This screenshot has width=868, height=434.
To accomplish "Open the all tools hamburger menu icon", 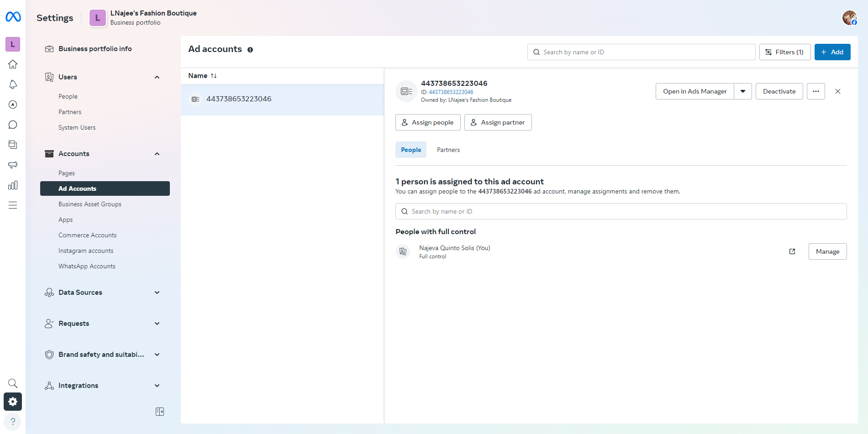I will [13, 205].
